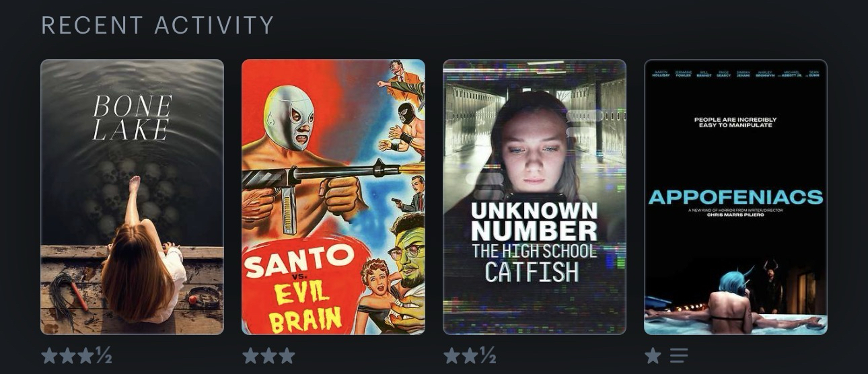This screenshot has width=868, height=374.
Task: Click the half-star symbol under Bone Lake
Action: (x=104, y=355)
